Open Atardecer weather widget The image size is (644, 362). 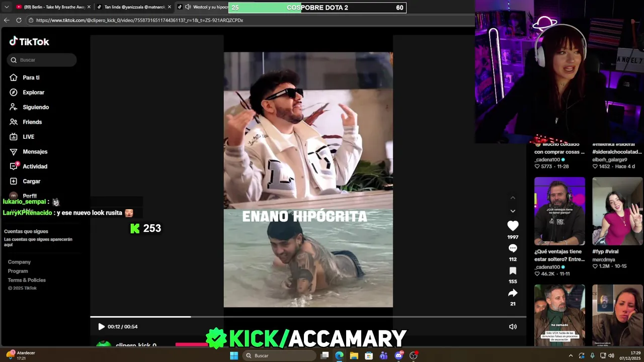coord(21,355)
